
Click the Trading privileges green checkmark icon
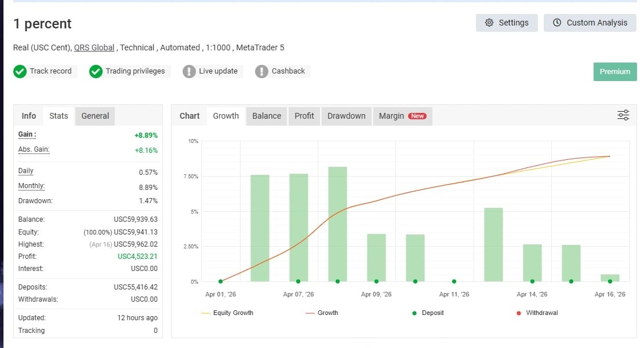coord(96,71)
